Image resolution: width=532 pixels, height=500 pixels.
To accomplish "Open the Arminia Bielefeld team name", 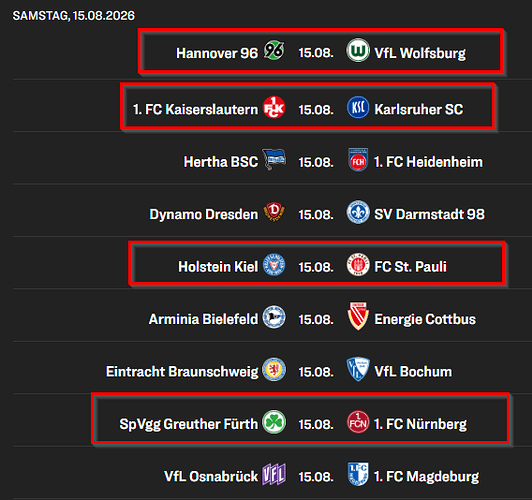I will [x=204, y=319].
